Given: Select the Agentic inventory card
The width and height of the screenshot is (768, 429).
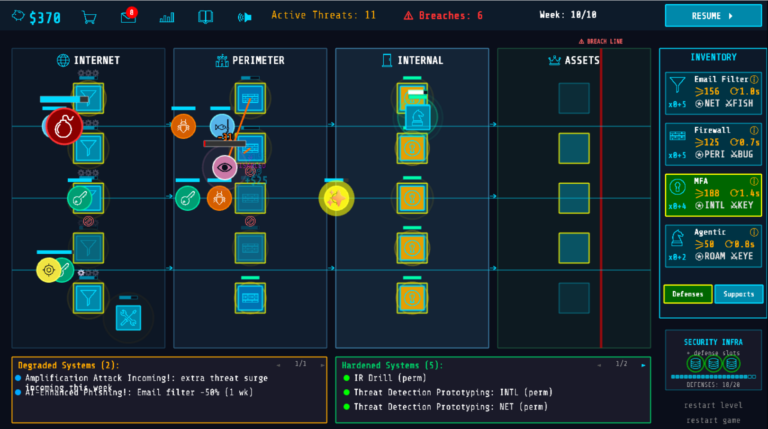Looking at the screenshot, I should tap(713, 246).
